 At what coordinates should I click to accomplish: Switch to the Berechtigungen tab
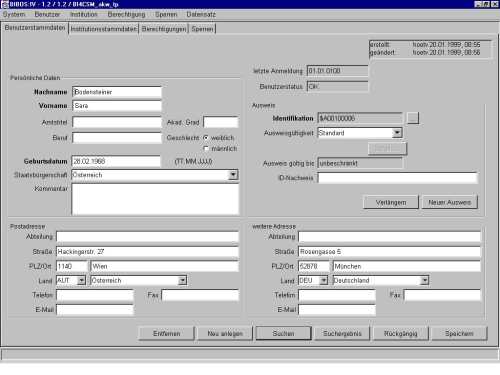click(164, 29)
